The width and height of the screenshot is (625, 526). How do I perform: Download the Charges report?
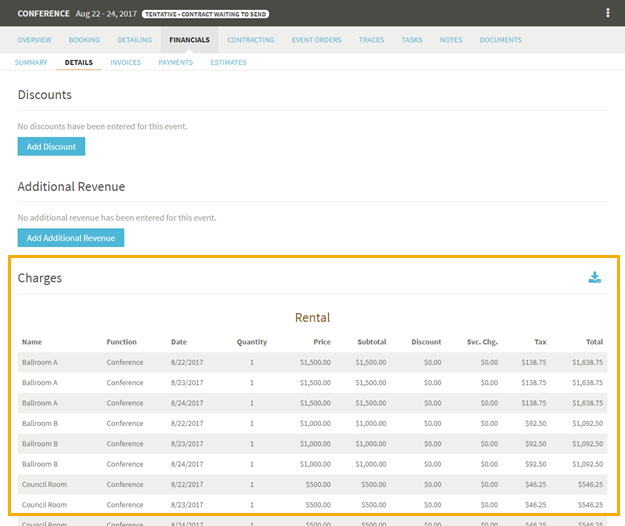pos(595,278)
